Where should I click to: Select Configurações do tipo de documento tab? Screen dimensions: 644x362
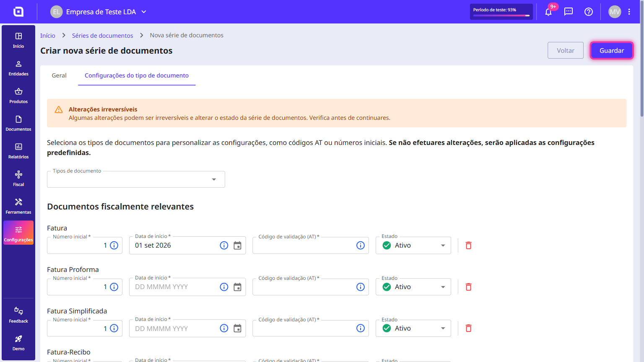(137, 75)
